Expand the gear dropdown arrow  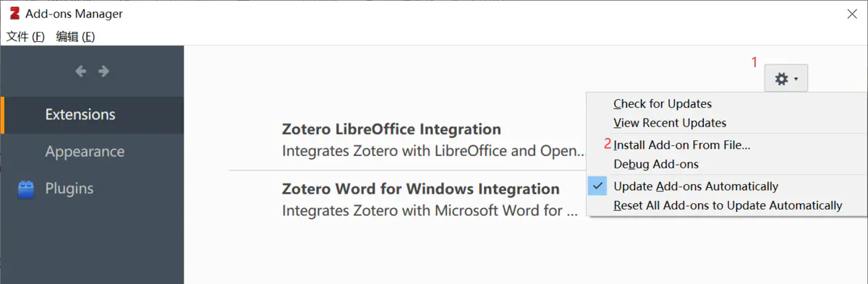796,79
